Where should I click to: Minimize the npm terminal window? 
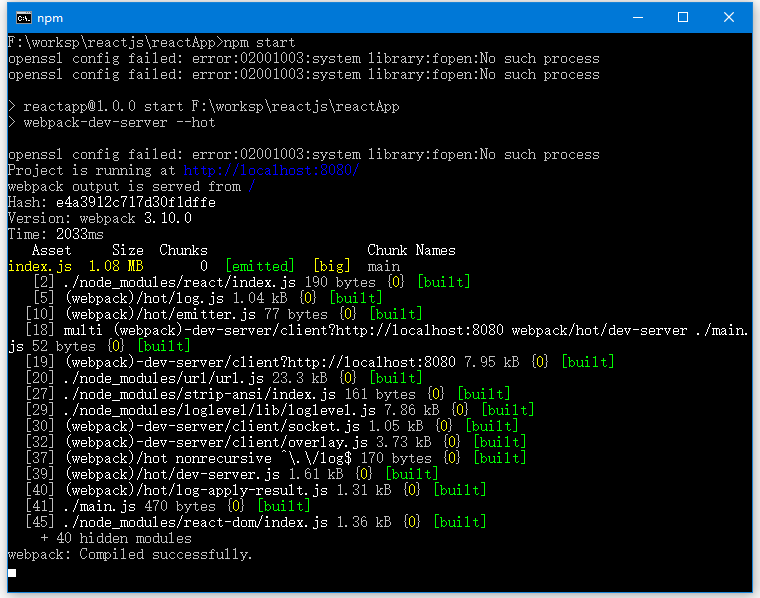click(x=637, y=17)
